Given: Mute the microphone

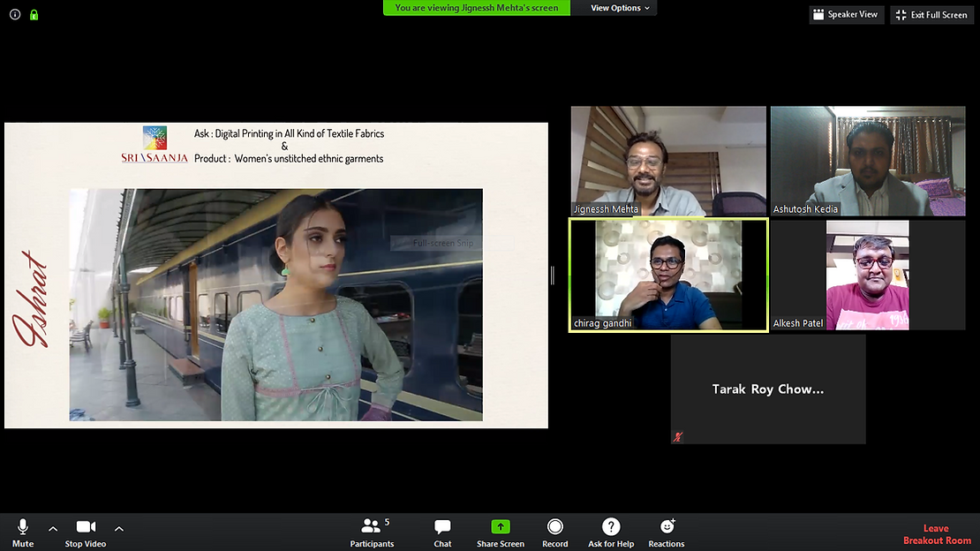Looking at the screenshot, I should click(x=23, y=532).
